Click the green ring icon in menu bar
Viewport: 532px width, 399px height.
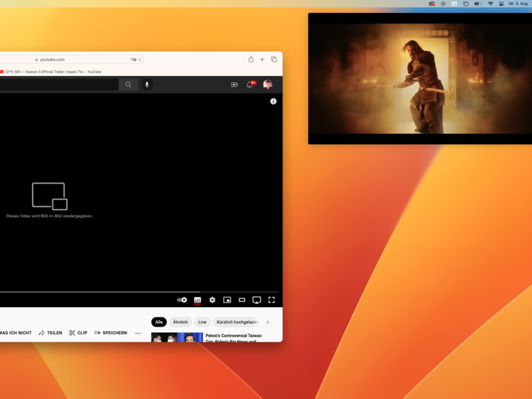[455, 3]
